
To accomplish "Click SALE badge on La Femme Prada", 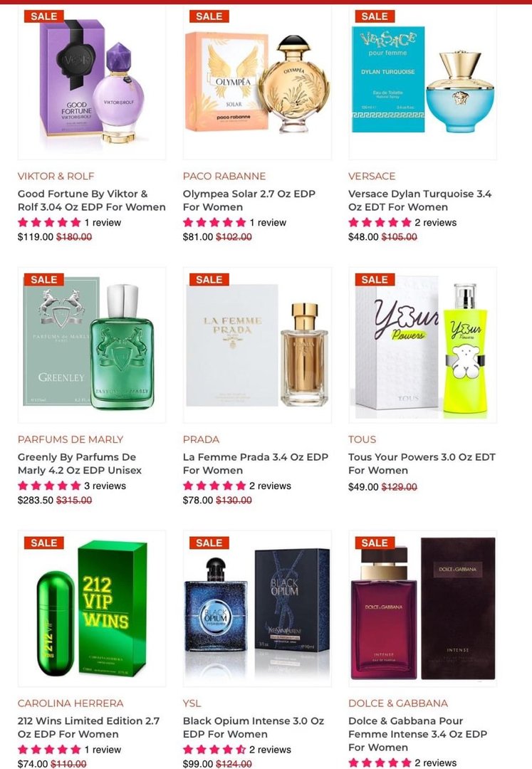I will [209, 280].
